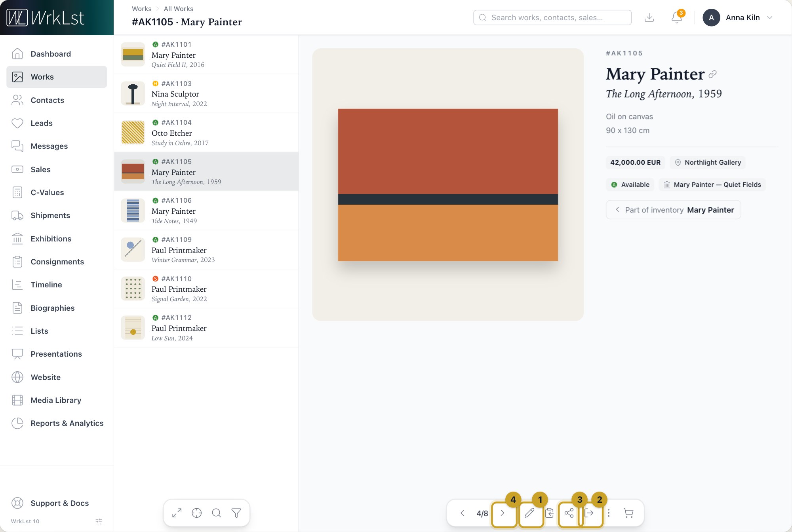Click the Mary Painter — Quiet Fields exhibition tag
792x532 pixels.
[x=712, y=184]
